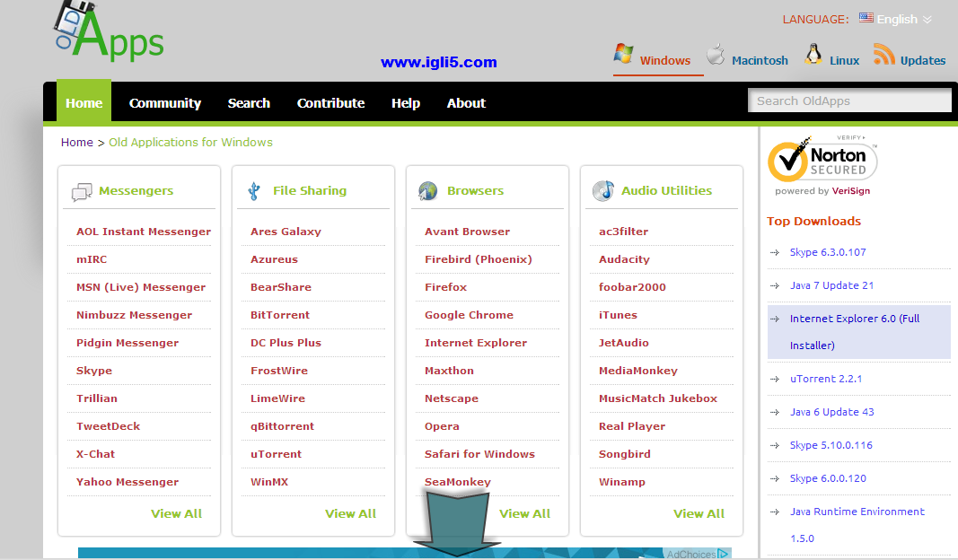This screenshot has height=560, width=958.
Task: Select the Contribute menu item
Action: tap(330, 103)
